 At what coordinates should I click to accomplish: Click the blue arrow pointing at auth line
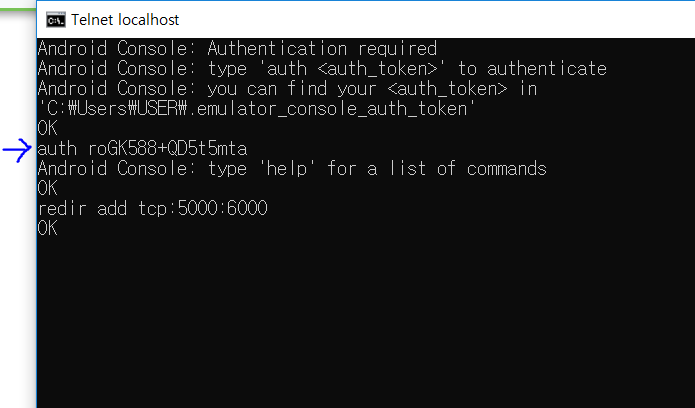17,150
